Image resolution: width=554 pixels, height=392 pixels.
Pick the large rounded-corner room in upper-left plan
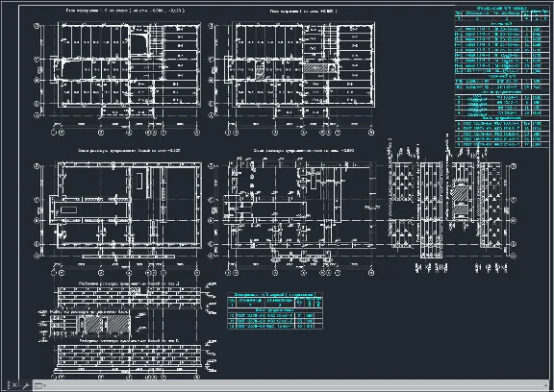(x=139, y=44)
